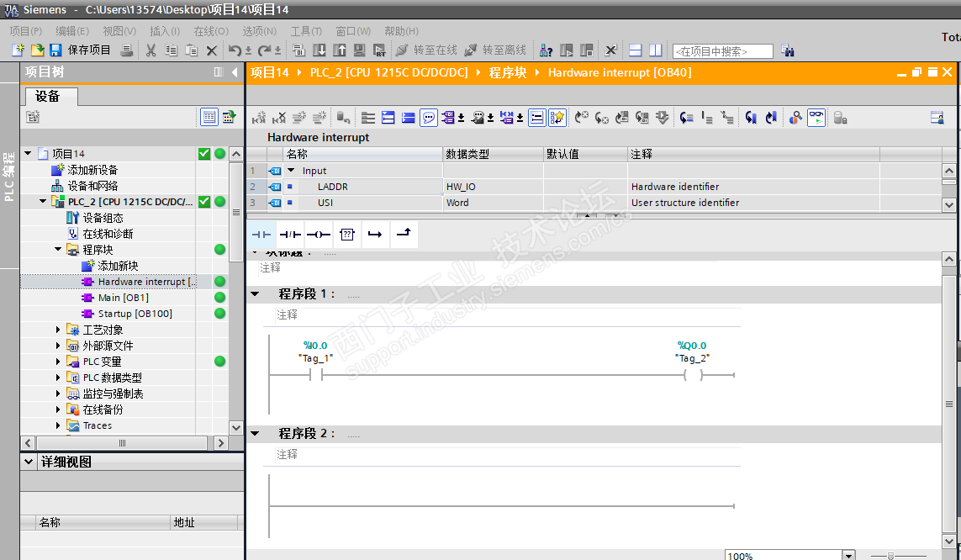The width and height of the screenshot is (961, 560).
Task: Expand PLC 变量 folder
Action: [x=58, y=362]
